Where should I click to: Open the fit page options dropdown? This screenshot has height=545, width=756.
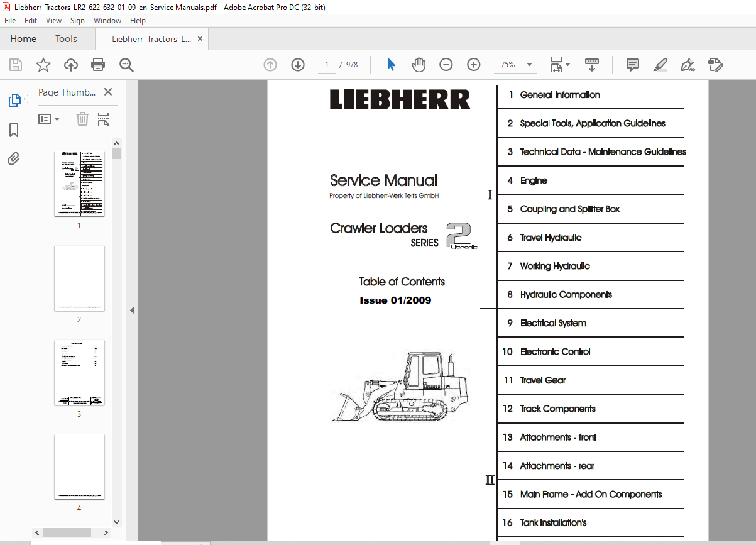(560, 65)
